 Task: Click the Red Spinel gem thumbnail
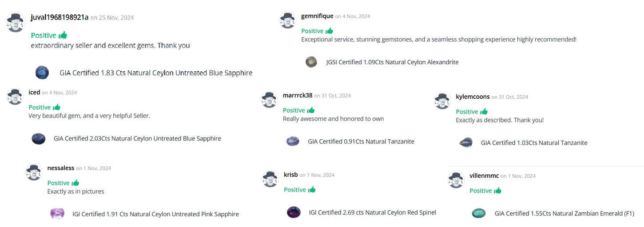pyautogui.click(x=294, y=212)
